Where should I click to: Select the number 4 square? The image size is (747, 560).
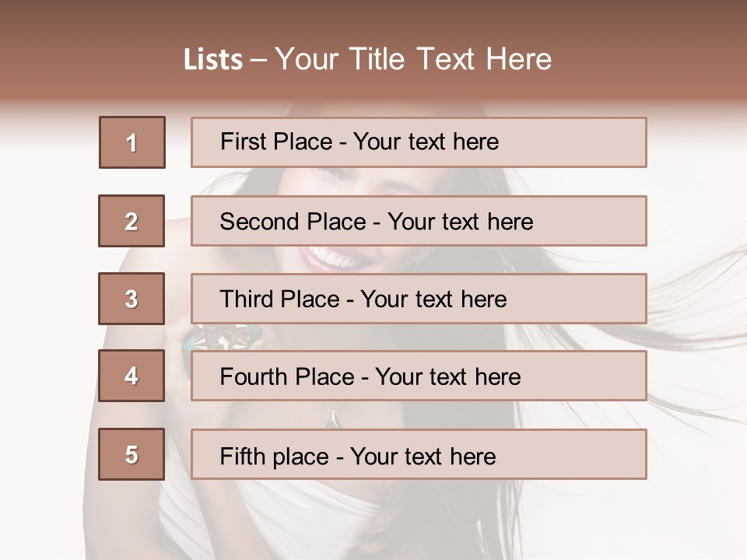tap(132, 376)
